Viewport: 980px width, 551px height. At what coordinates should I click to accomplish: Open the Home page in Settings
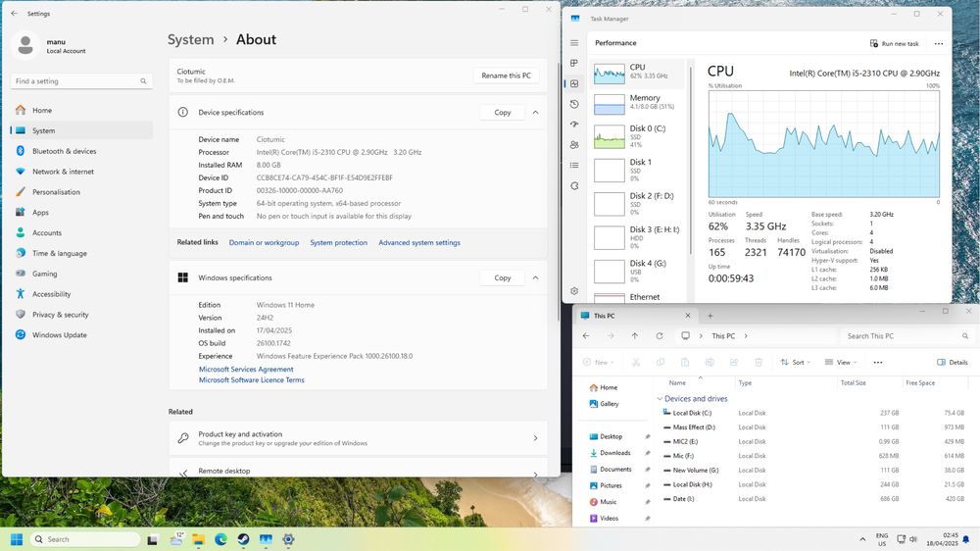click(x=81, y=110)
